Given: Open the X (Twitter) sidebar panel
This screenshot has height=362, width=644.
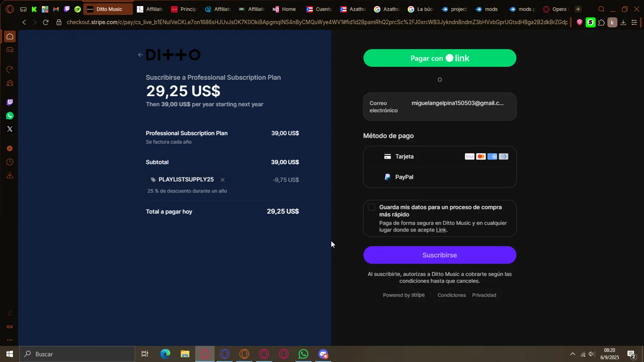Looking at the screenshot, I should point(9,129).
